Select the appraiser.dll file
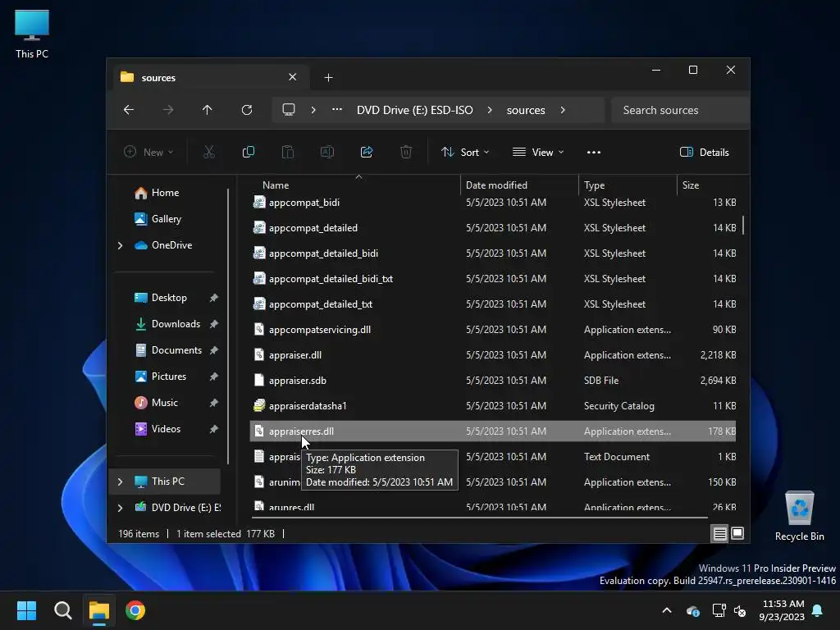This screenshot has width=840, height=630. (493, 355)
